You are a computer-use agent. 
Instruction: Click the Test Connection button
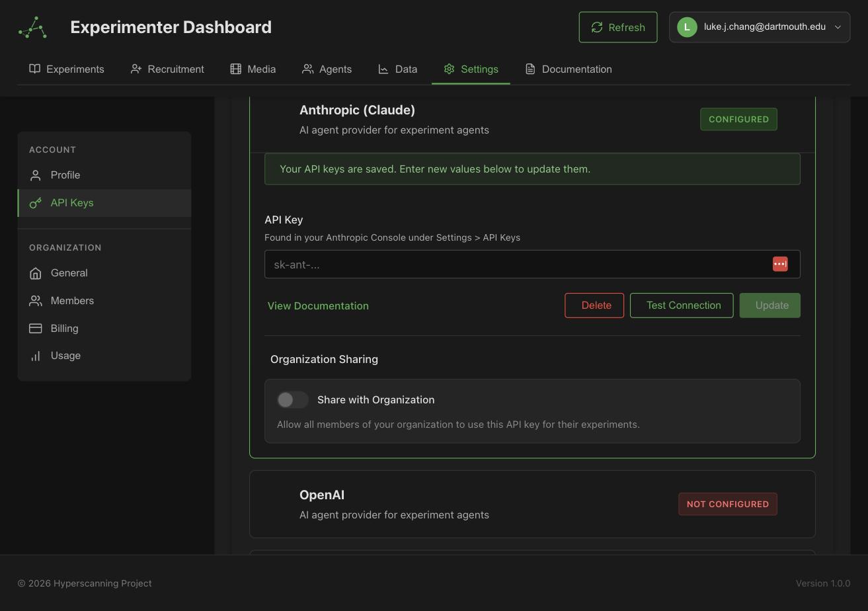(x=682, y=305)
